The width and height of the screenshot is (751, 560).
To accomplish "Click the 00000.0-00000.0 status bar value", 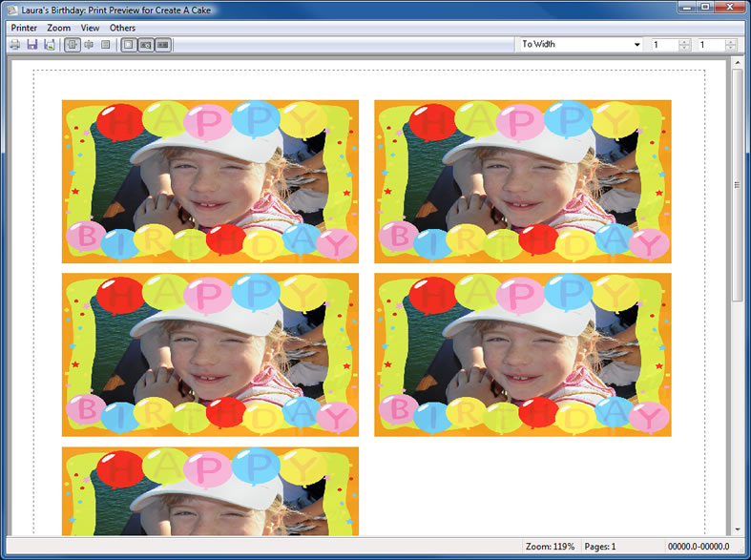I will pos(699,547).
